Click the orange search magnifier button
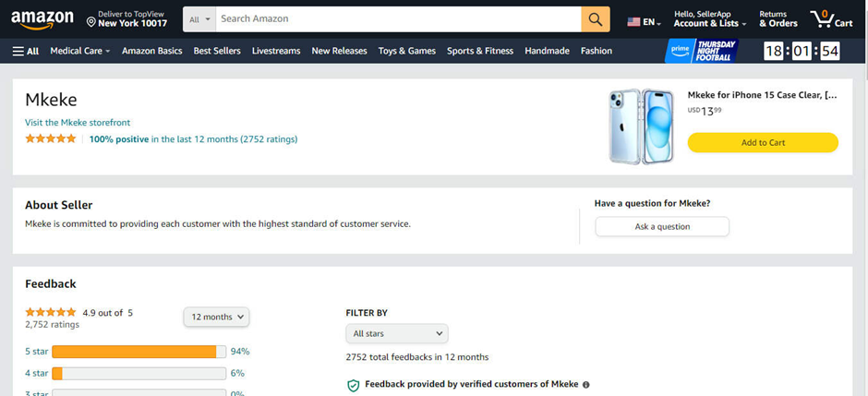 pyautogui.click(x=595, y=19)
